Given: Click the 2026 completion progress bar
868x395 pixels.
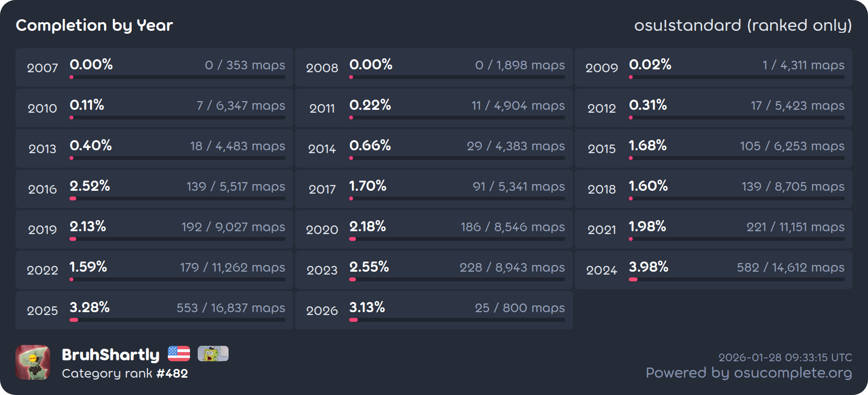Looking at the screenshot, I should point(457,320).
